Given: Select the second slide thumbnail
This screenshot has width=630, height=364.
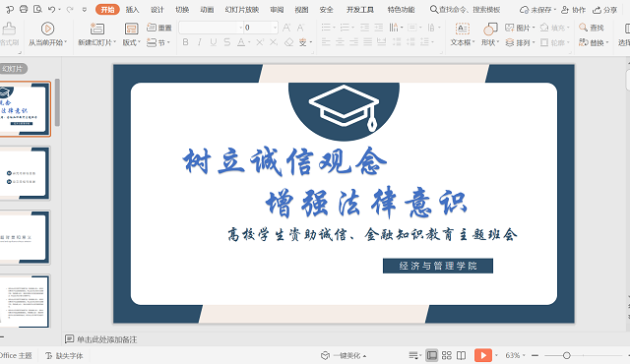Looking at the screenshot, I should pyautogui.click(x=25, y=173).
